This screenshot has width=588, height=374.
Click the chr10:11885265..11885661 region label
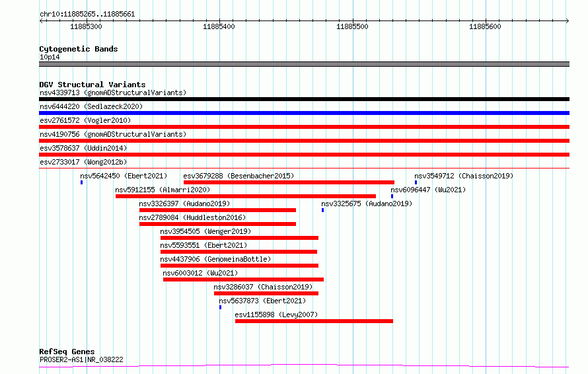pos(87,15)
